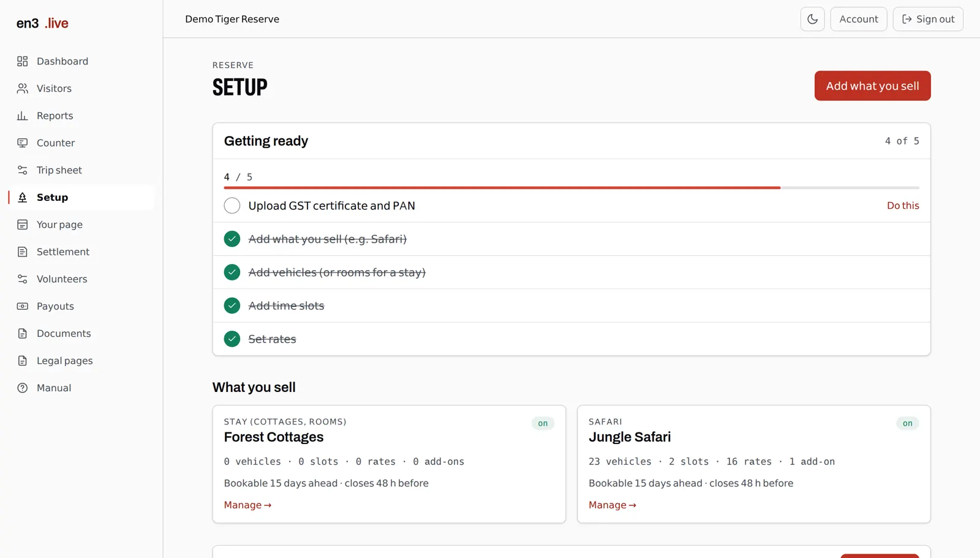Click '23 vehicles · 2 slots' stats line
The image size is (980, 558).
(x=712, y=461)
